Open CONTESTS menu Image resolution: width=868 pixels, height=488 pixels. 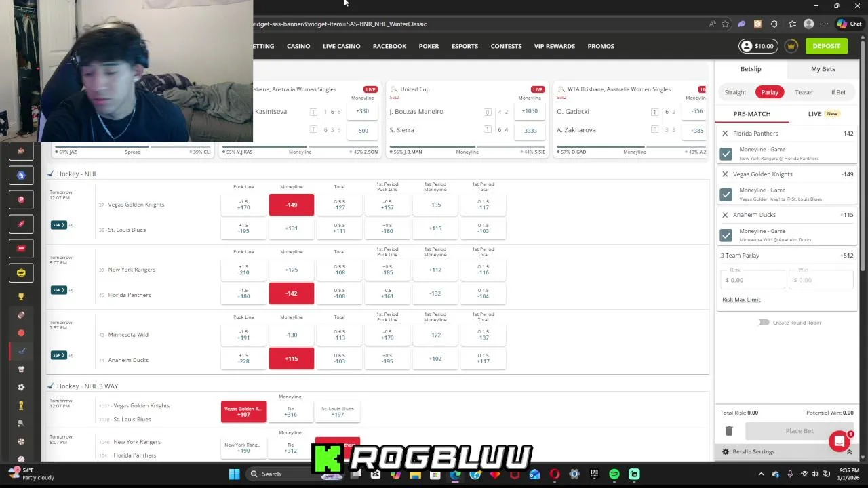pyautogui.click(x=506, y=46)
